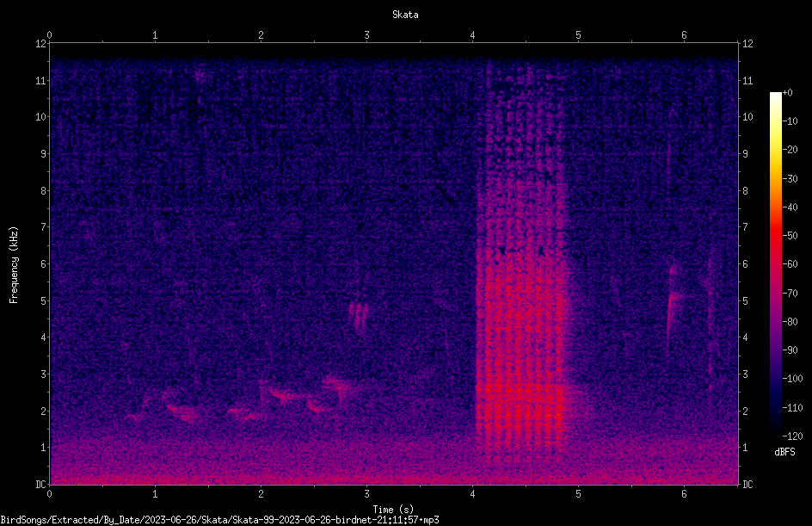Image resolution: width=812 pixels, height=526 pixels.
Task: Click the "-120" color scale label
Action: click(792, 436)
